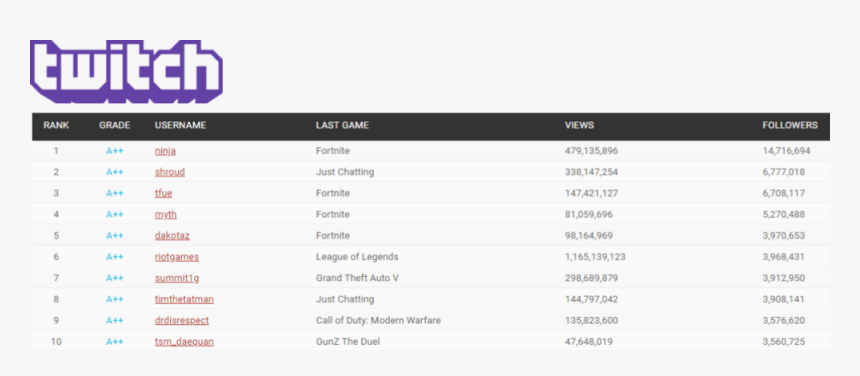Image resolution: width=860 pixels, height=376 pixels.
Task: Select rank number 10 cell
Action: coord(56,342)
